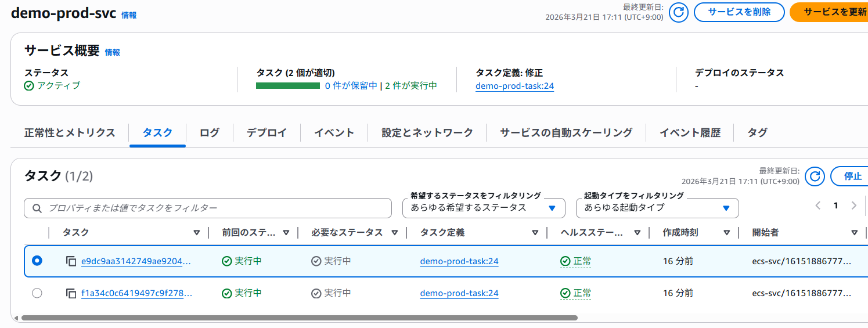Click the 停止 button
The height and width of the screenshot is (328, 868).
point(852,176)
